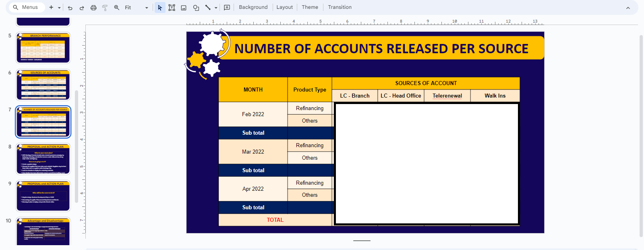The image size is (644, 250).
Task: Click the gears graphic on the slide
Action: pos(207,54)
